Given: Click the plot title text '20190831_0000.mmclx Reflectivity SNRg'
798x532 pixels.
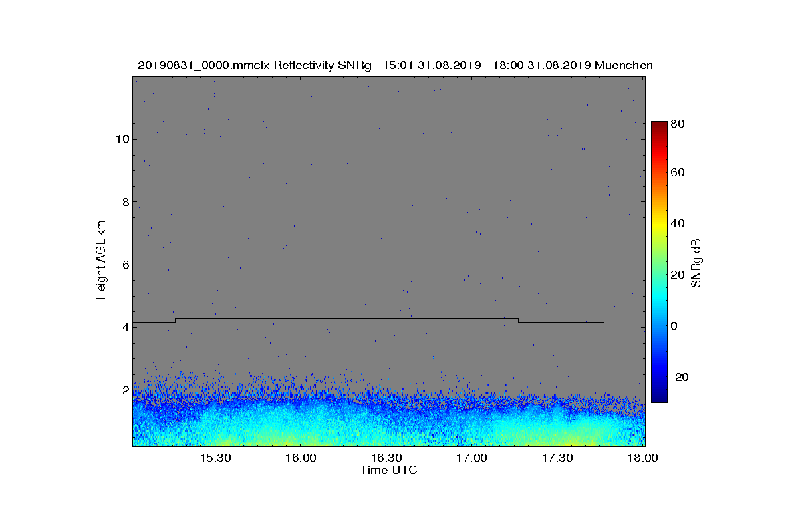Looking at the screenshot, I should click(254, 65).
